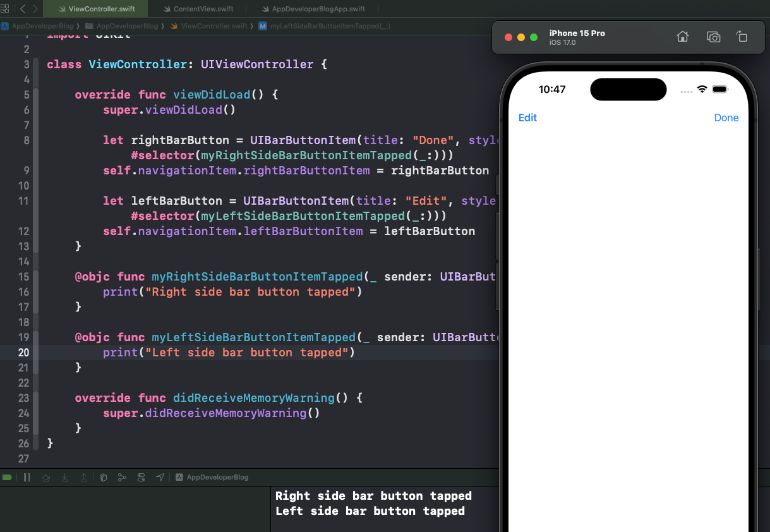Tap the Edit button in the simulator
770x532 pixels.
pyautogui.click(x=527, y=118)
